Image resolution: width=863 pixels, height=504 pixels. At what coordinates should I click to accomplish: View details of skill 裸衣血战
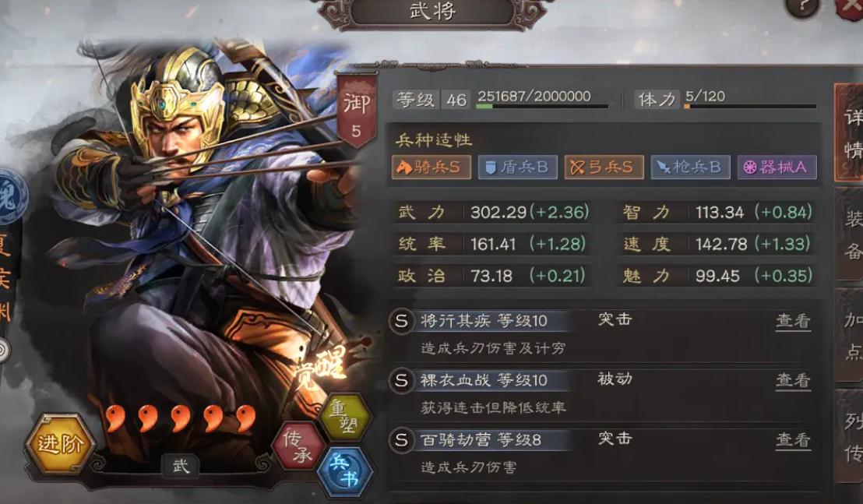point(793,380)
